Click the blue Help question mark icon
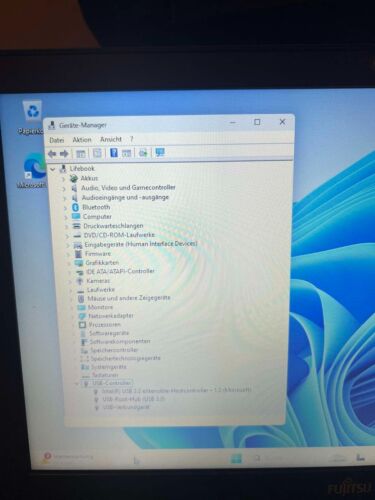The width and height of the screenshot is (375, 500). (114, 153)
